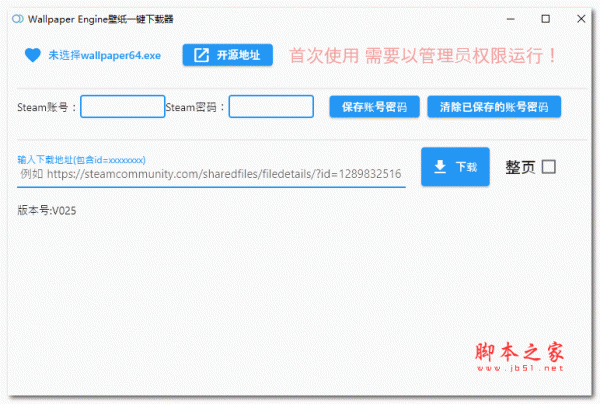600x404 pixels.
Task: Minimize the downloader window
Action: pyautogui.click(x=510, y=19)
